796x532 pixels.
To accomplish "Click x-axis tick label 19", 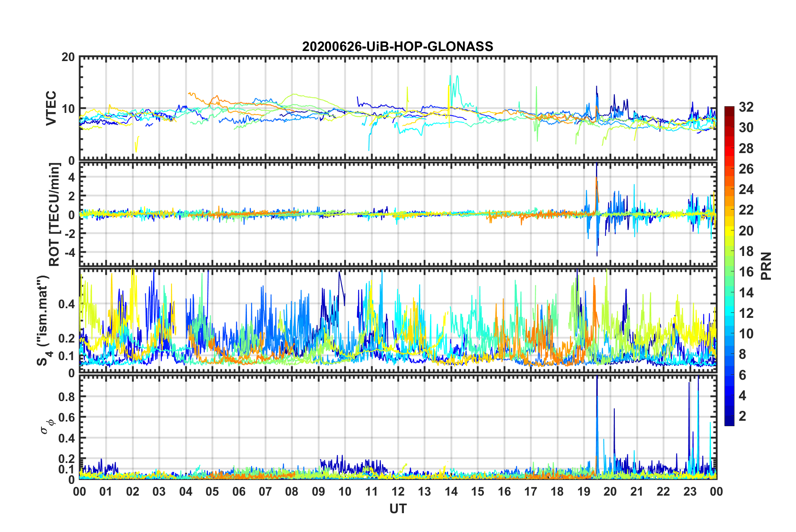I will [584, 491].
